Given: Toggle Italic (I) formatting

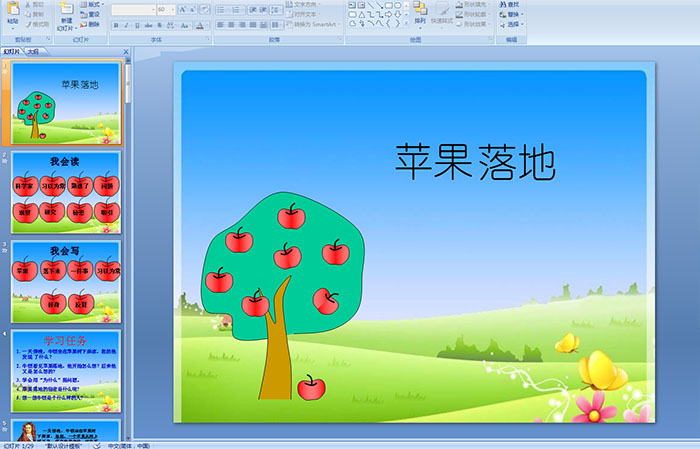Looking at the screenshot, I should (x=127, y=25).
